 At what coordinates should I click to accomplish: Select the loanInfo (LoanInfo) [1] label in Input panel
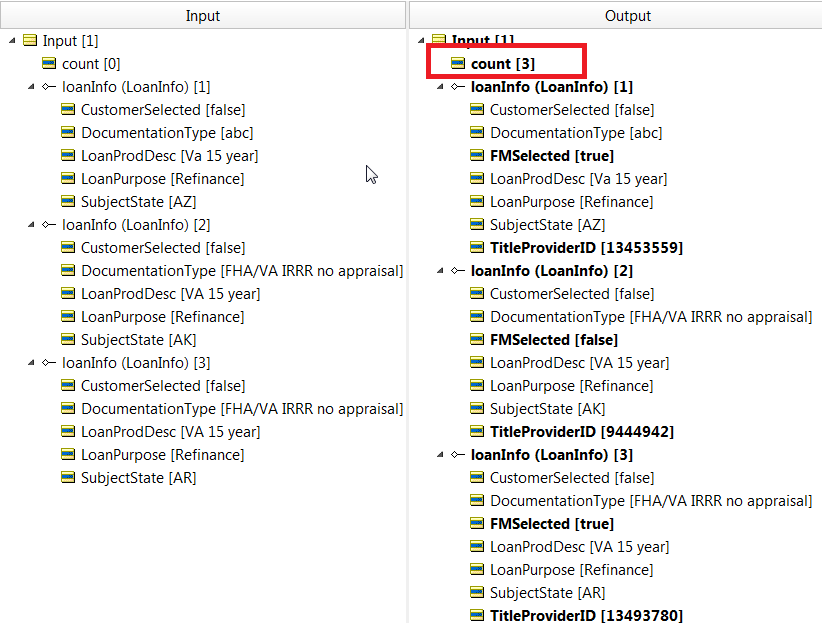tap(136, 86)
